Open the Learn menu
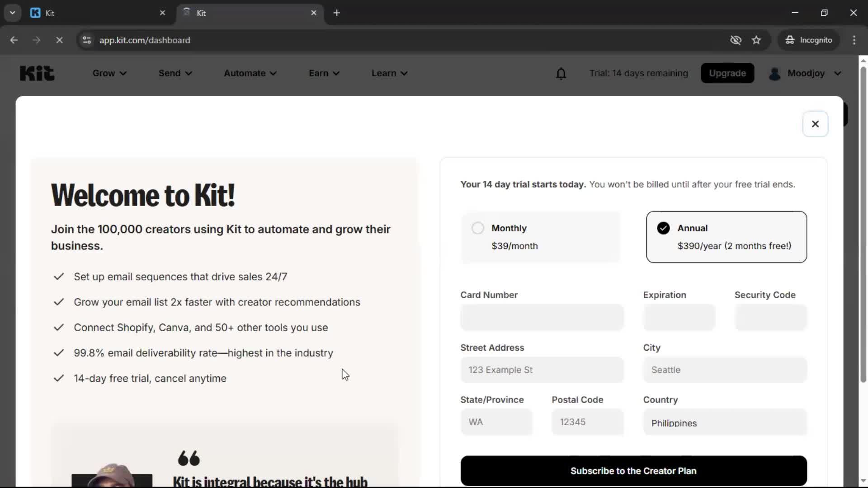The image size is (868, 488). tap(389, 73)
